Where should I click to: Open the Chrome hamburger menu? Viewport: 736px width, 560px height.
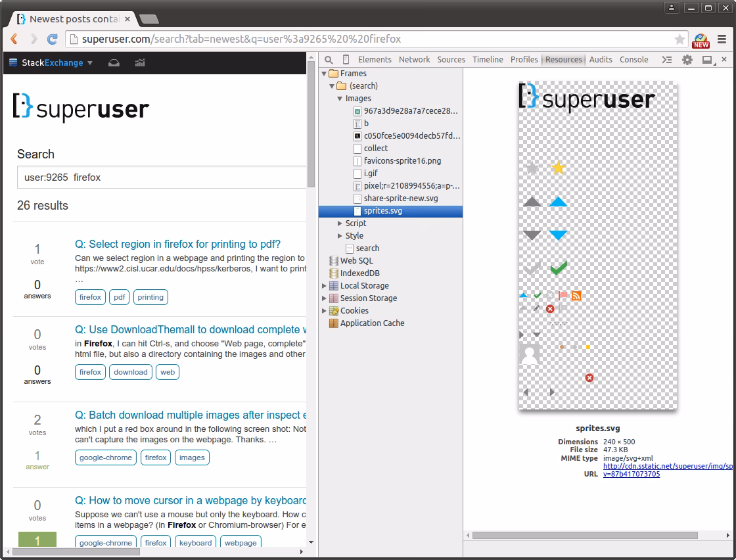coord(722,39)
